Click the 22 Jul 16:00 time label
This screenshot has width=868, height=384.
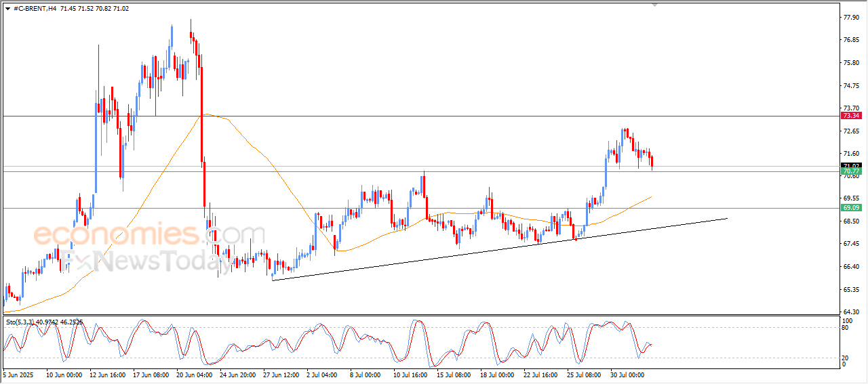541,374
